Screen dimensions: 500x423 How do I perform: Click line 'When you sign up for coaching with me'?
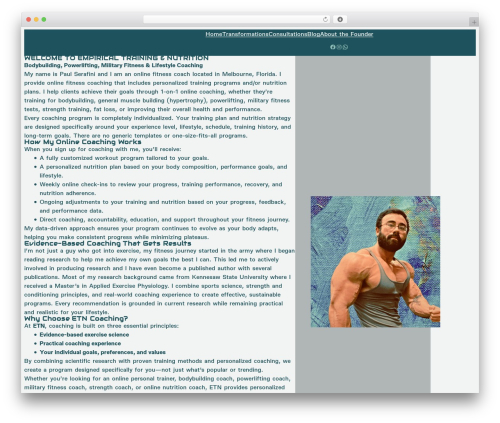tap(103, 149)
